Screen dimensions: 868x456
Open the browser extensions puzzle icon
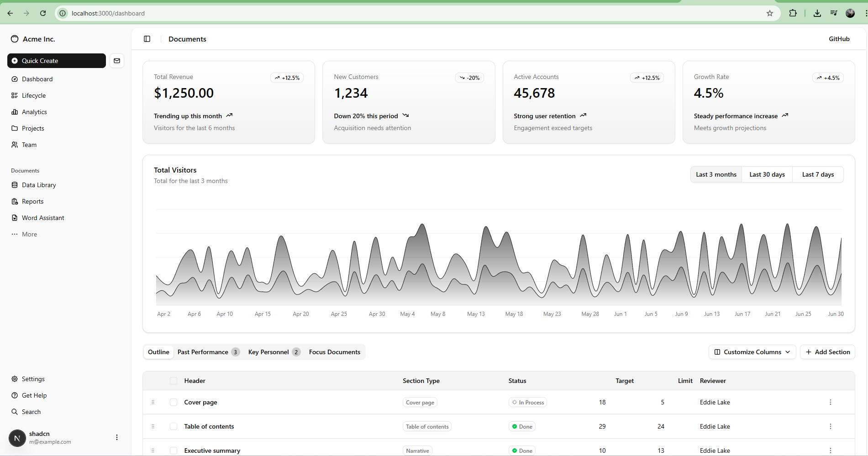click(793, 13)
